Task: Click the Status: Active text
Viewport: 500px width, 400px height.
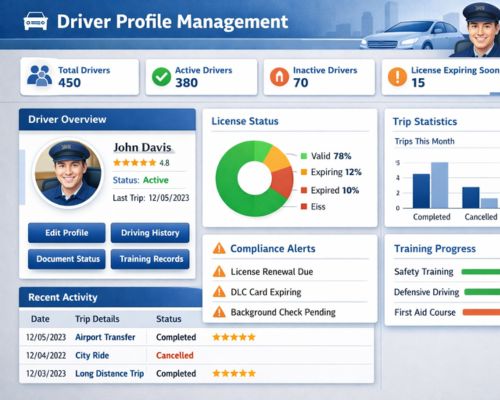Action: click(x=141, y=180)
